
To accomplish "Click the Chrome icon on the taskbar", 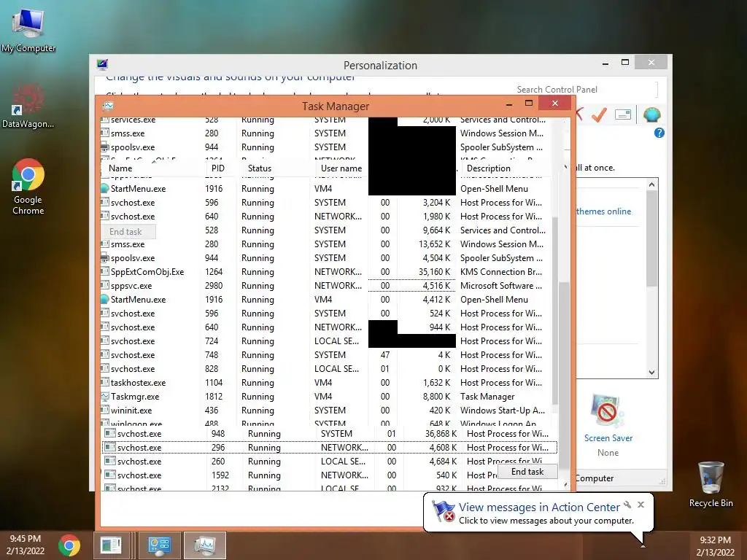I will click(69, 545).
